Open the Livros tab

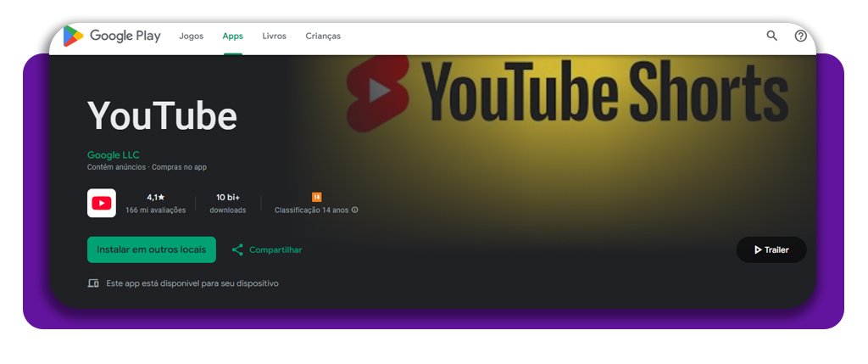pos(274,36)
